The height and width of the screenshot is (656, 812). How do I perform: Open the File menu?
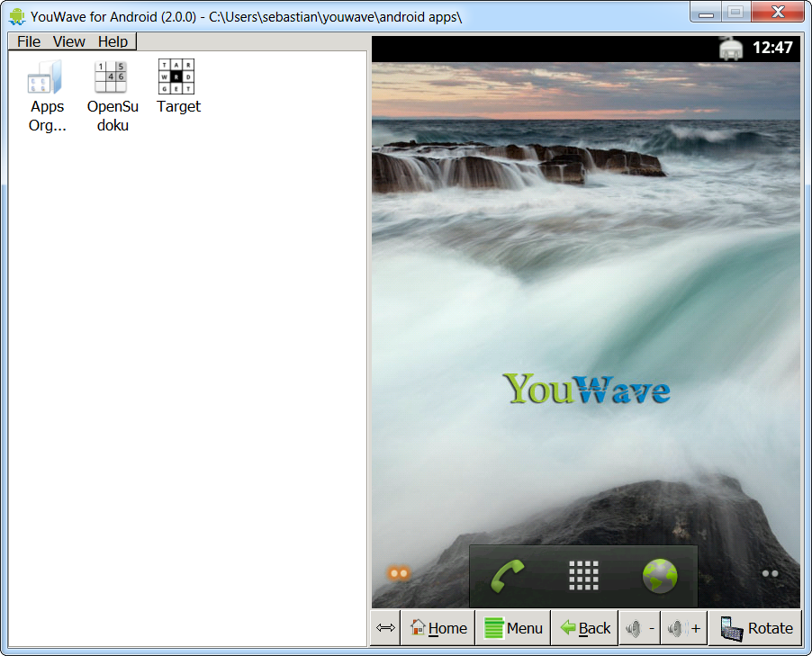click(x=27, y=40)
